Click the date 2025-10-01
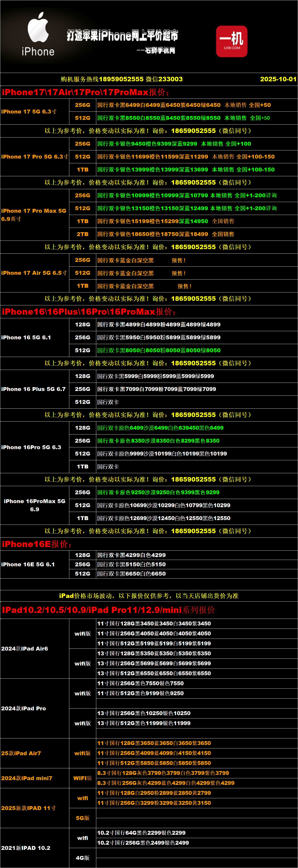Viewport: 298px width, 868px height. [278, 79]
